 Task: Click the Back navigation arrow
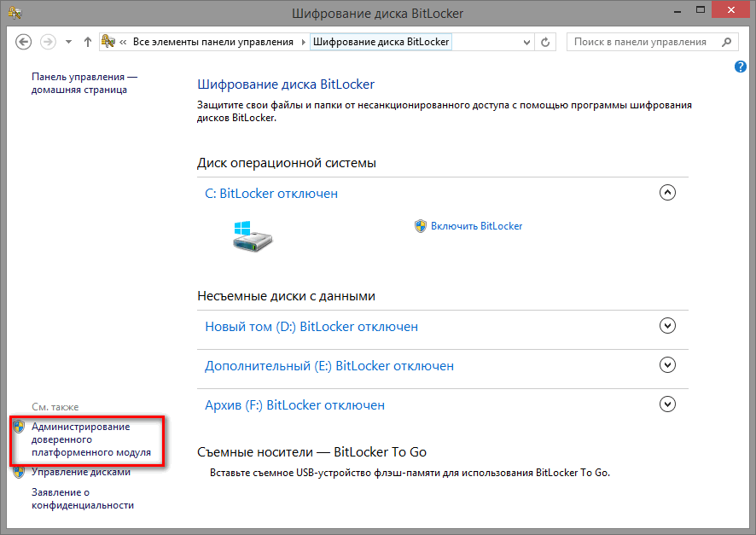(x=23, y=42)
